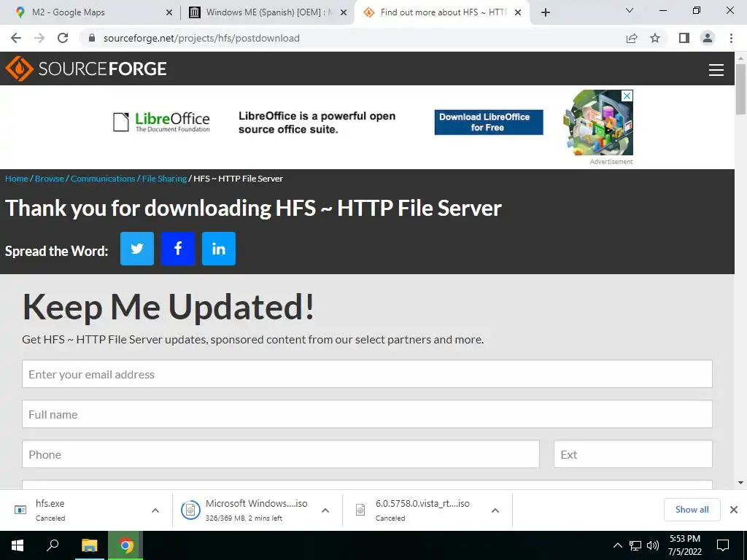747x560 pixels.
Task: Click the page vertical scrollbar
Action: point(740,89)
